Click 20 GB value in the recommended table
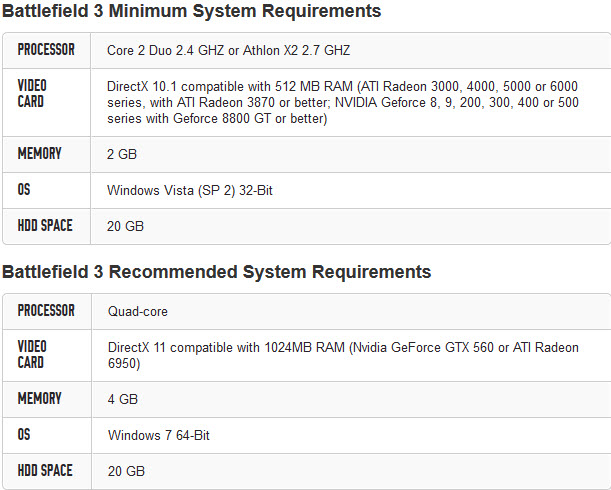 125,471
